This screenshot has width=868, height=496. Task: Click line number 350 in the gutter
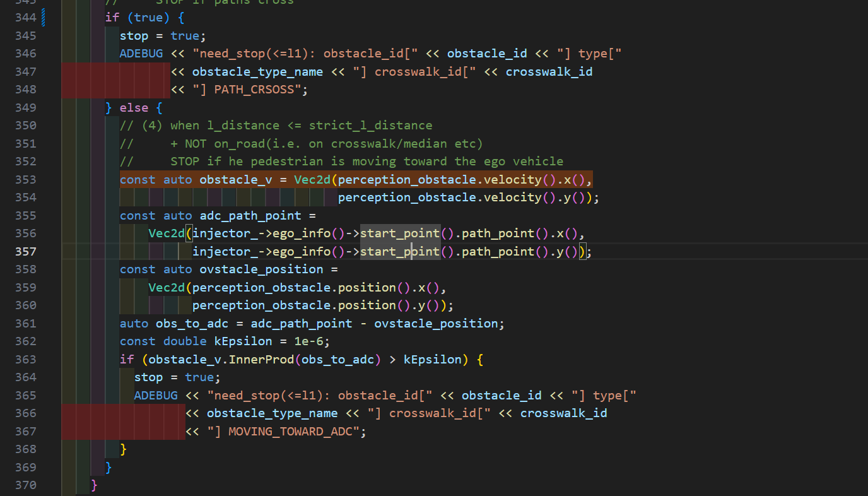(x=26, y=126)
